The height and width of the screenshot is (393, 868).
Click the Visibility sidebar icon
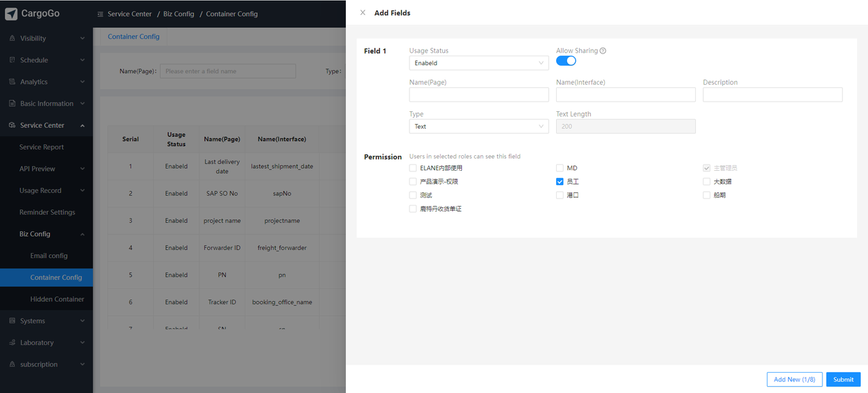pos(12,39)
